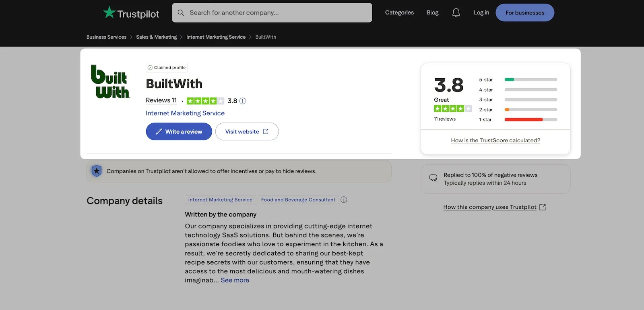Open Sales & Marketing breadcrumb
The height and width of the screenshot is (310, 644).
(x=157, y=37)
